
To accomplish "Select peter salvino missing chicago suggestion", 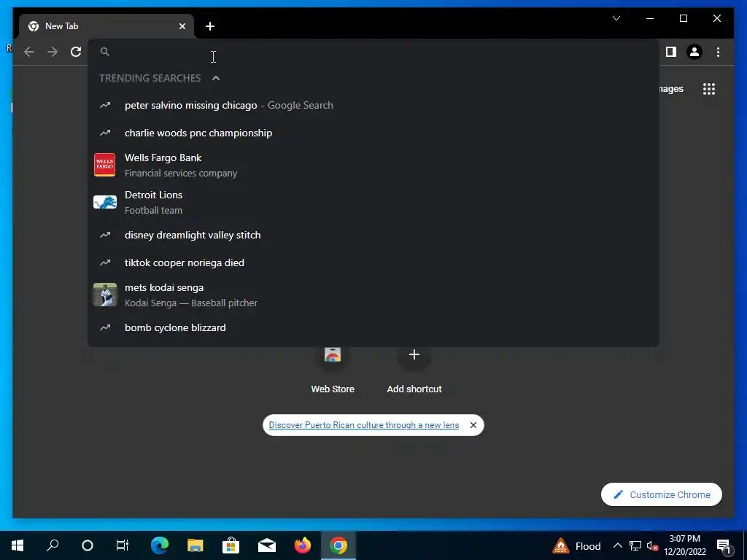I will tap(373, 105).
